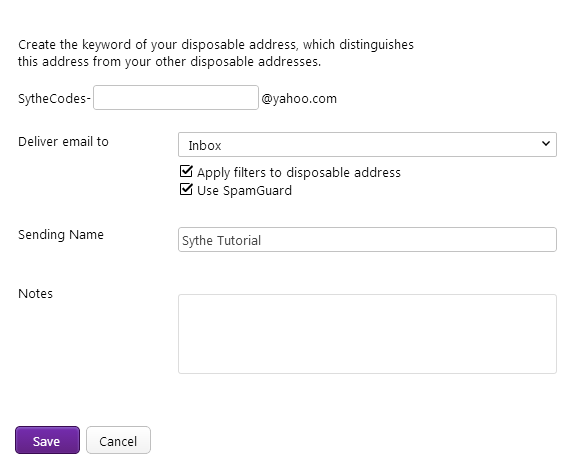
Task: Click the disposable address keyword input field
Action: point(176,97)
